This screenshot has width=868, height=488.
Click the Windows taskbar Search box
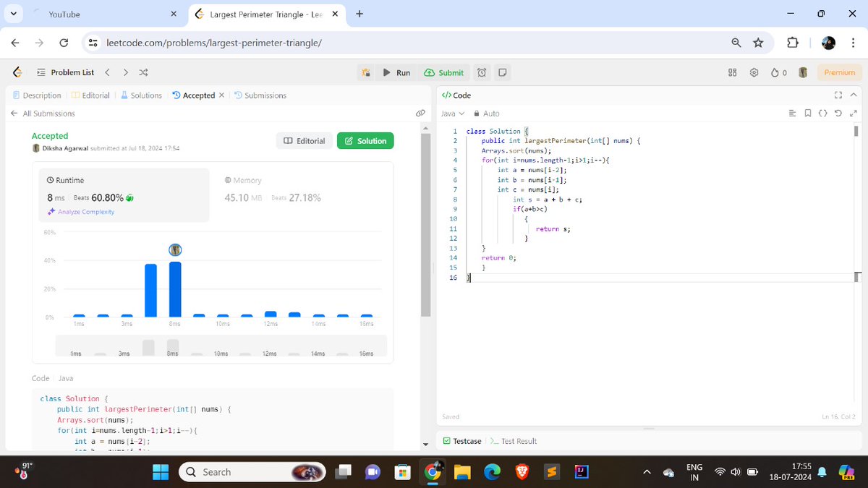pyautogui.click(x=252, y=472)
